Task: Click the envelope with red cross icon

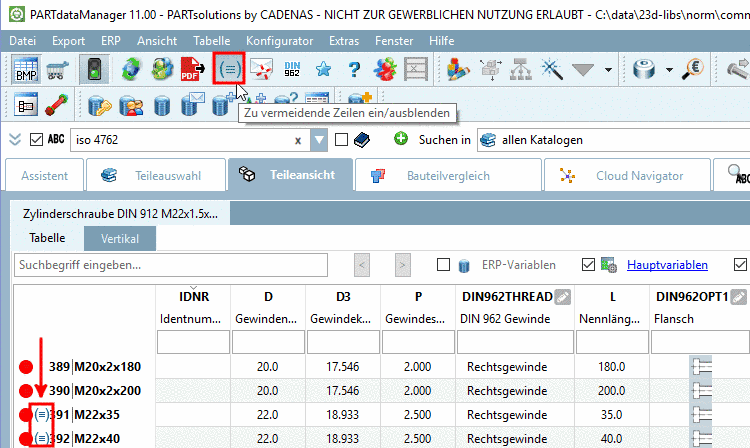Action: point(261,70)
